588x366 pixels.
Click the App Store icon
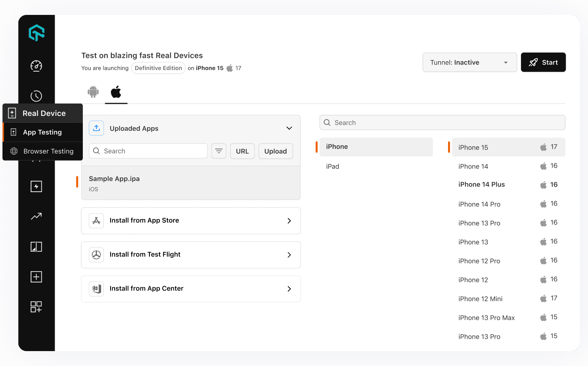[x=96, y=221]
